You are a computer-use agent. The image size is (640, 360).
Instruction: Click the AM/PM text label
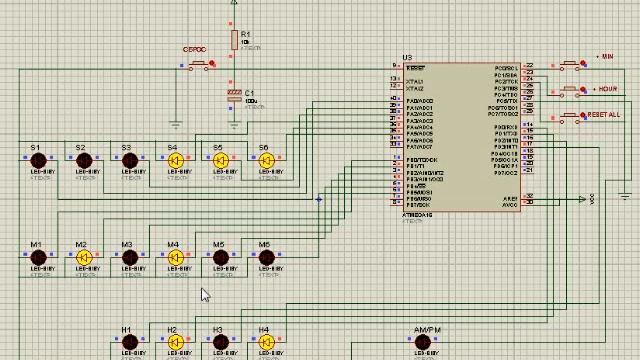point(427,330)
